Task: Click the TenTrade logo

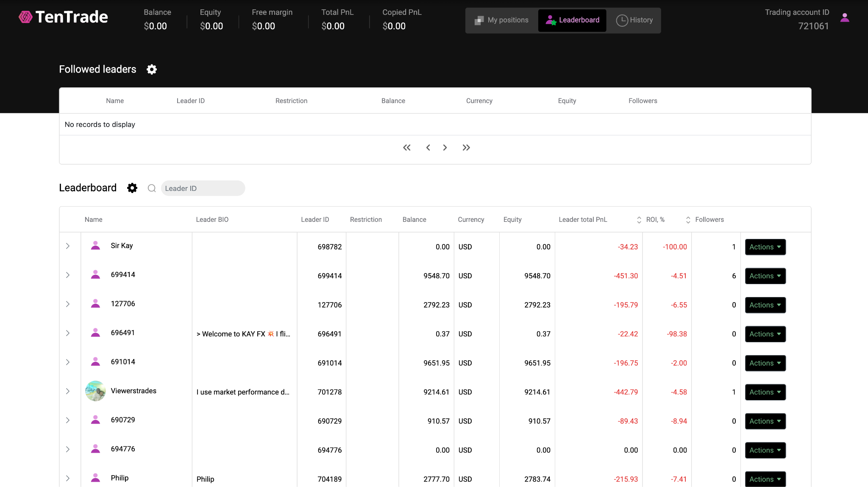Action: click(64, 17)
